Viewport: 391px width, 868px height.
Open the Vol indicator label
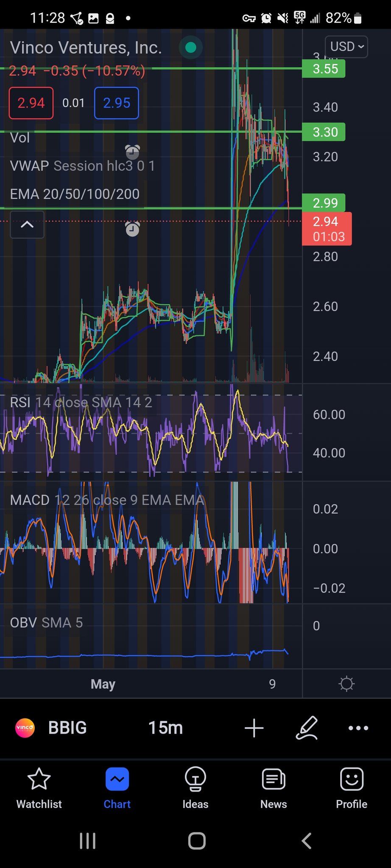coord(20,138)
